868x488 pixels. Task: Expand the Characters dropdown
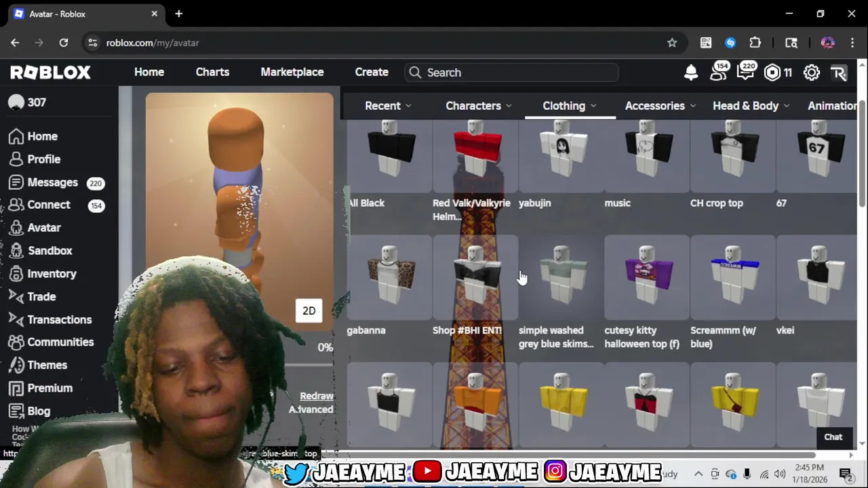tap(479, 106)
